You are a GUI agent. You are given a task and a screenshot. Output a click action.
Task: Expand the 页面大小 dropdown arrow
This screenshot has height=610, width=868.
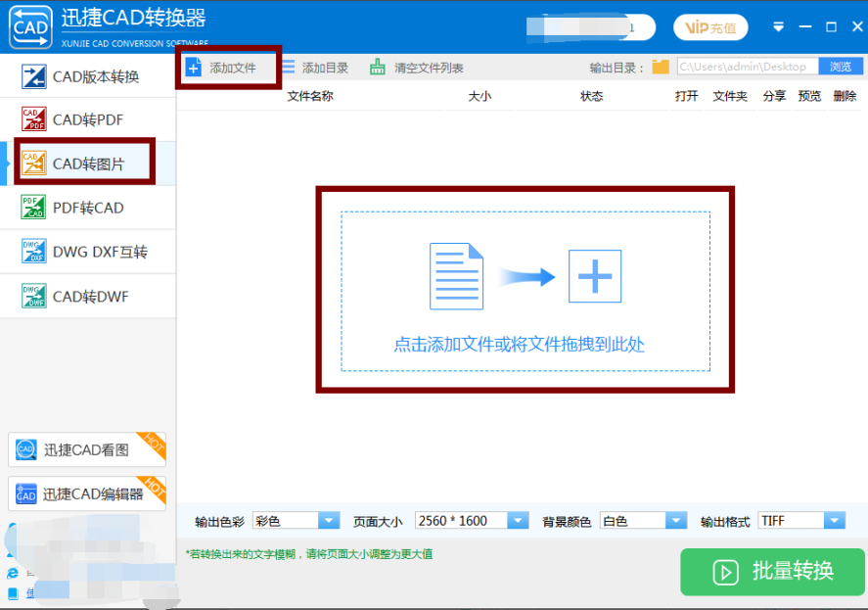click(x=518, y=521)
